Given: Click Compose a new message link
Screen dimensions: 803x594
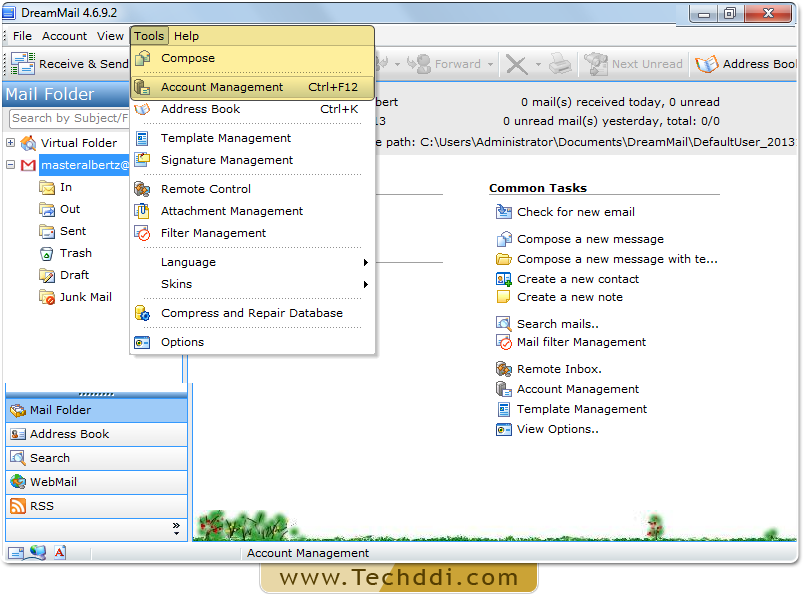Looking at the screenshot, I should (590, 239).
